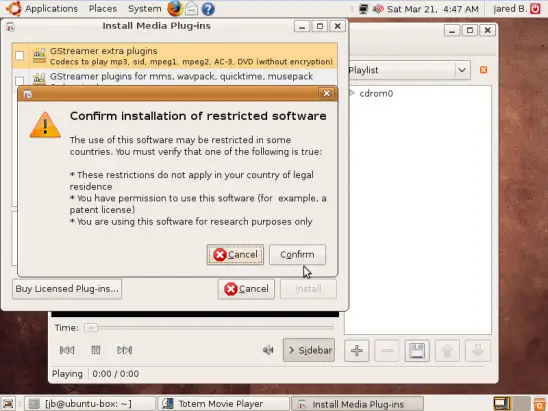Click the Totem volume speaker icon
The image size is (548, 411).
(x=268, y=350)
